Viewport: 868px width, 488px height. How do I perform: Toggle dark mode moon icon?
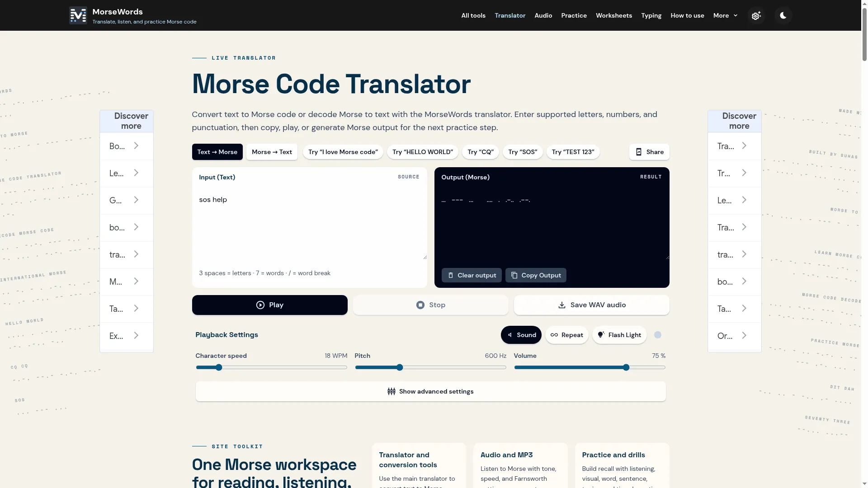(783, 15)
